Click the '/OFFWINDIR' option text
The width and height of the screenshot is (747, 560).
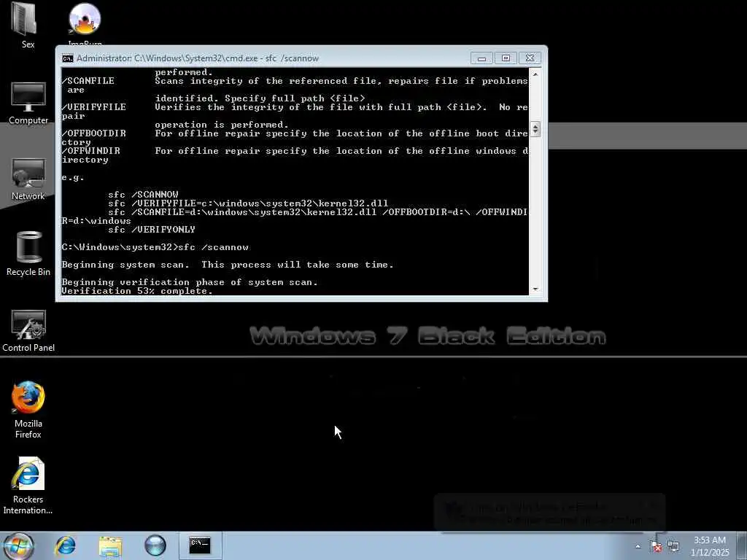click(x=91, y=151)
